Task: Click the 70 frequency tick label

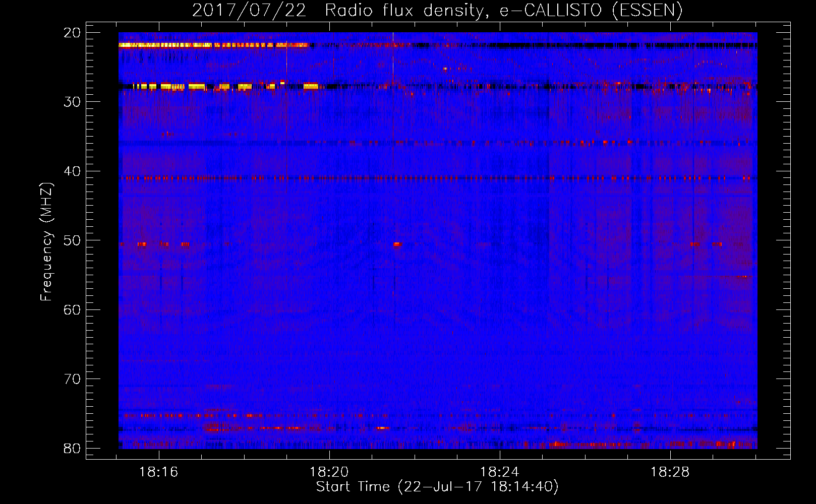Action: (72, 379)
